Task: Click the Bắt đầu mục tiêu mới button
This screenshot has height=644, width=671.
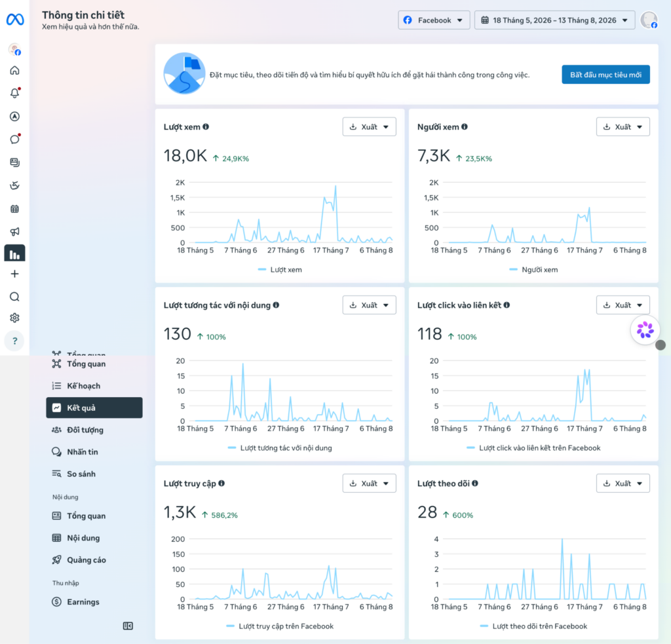Action: (x=605, y=75)
